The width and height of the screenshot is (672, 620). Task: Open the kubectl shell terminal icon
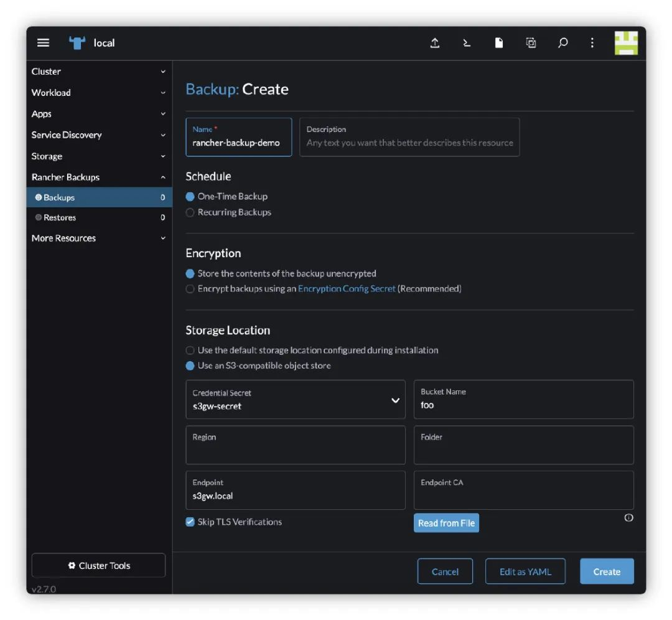coord(467,43)
